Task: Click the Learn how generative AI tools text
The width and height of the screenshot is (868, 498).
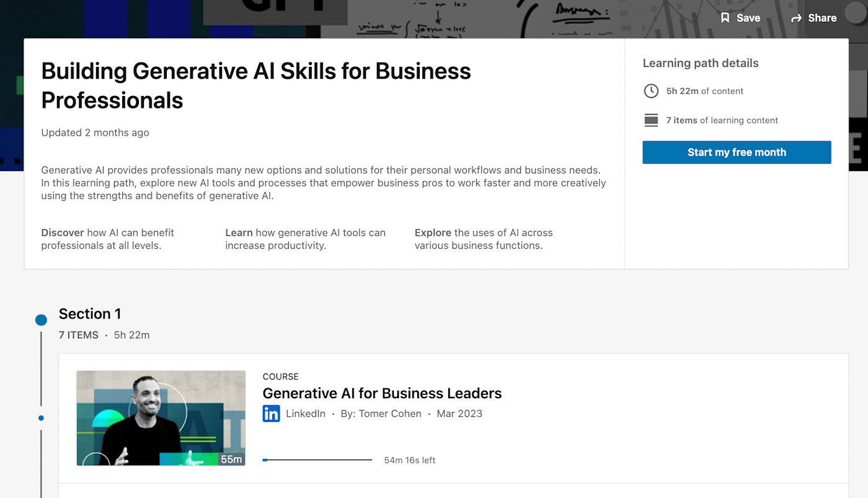Action: point(306,239)
